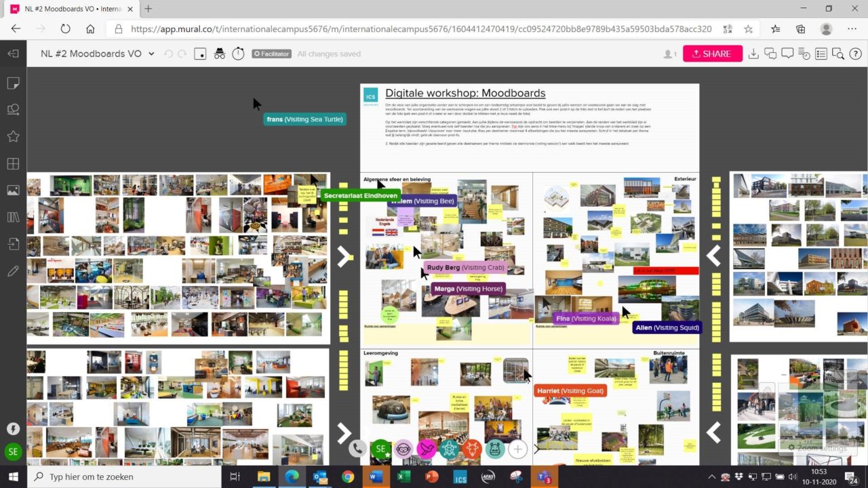Open the activity log icon
Screen dimensions: 868x488
coord(804,54)
